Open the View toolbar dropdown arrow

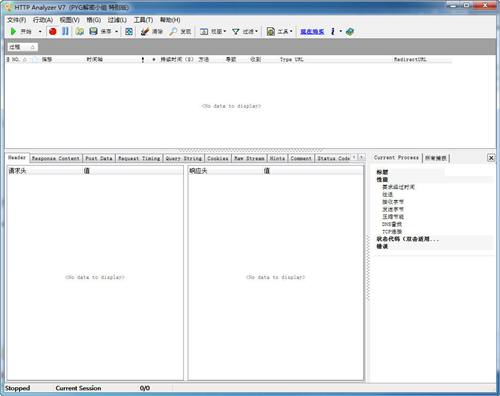click(225, 31)
